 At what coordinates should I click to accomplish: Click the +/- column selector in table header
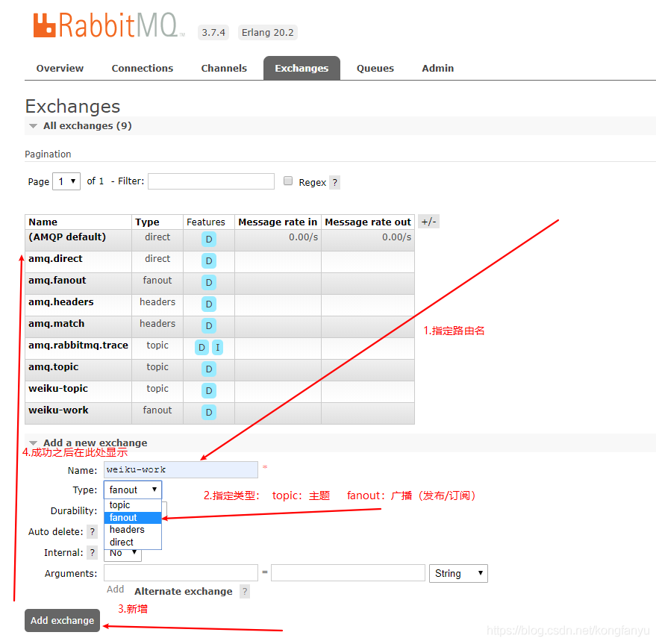point(428,221)
